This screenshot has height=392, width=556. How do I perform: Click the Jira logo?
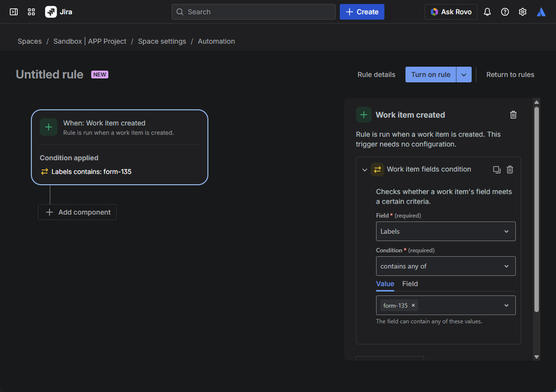58,12
